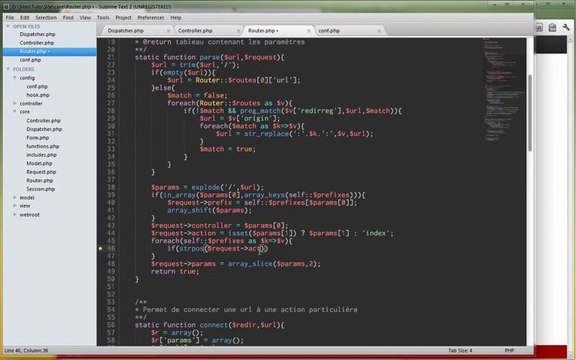Click line number 56 in the gutter
576x360 pixels.
click(x=111, y=325)
